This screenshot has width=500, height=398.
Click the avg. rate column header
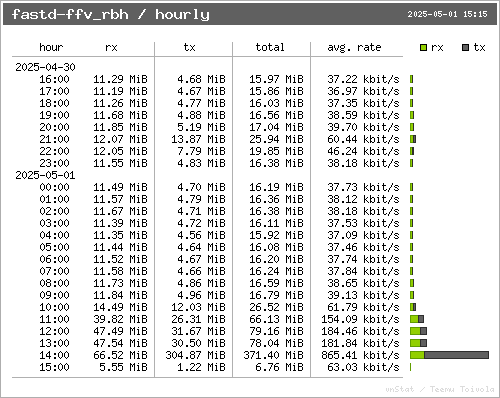coord(354,48)
